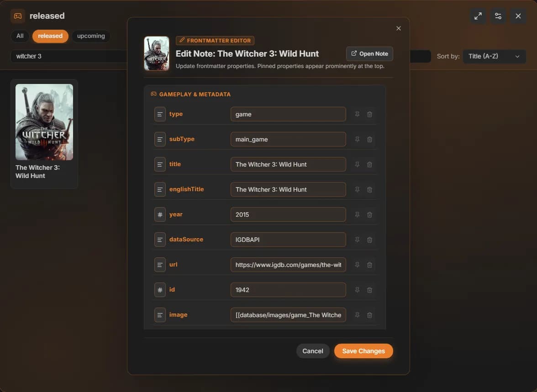
Task: Click text type icon beside url
Action: click(160, 265)
